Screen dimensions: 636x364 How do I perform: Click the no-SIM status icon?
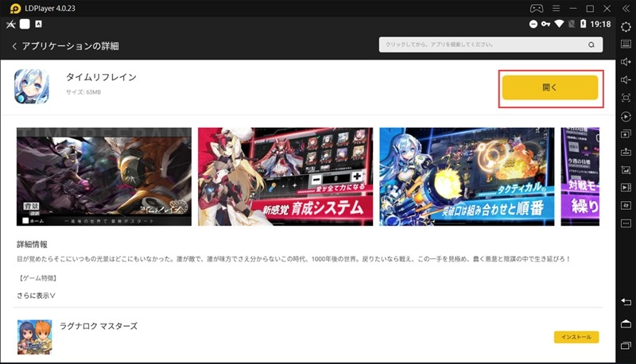coord(572,24)
